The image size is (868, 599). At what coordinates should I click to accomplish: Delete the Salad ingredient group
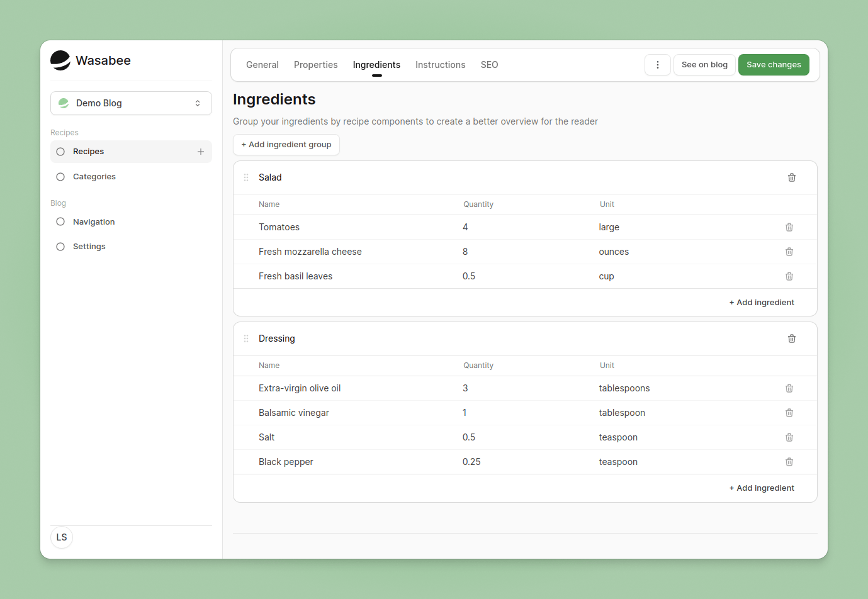792,177
